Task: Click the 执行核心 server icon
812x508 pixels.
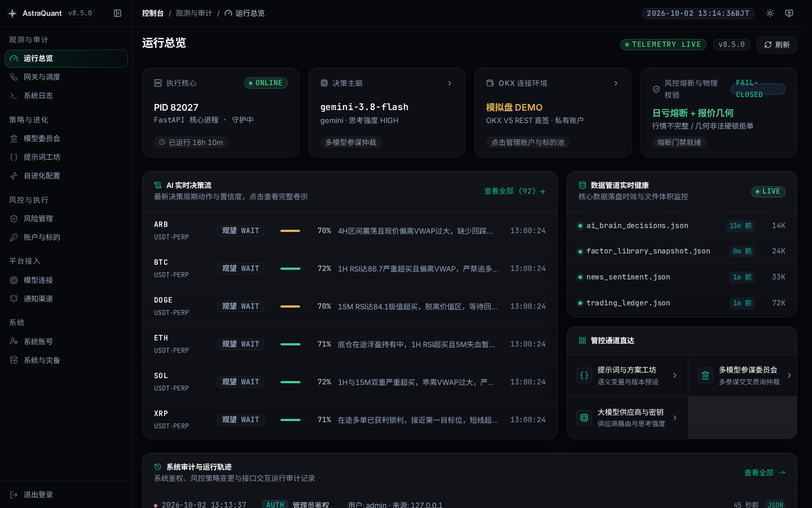Action: [x=158, y=83]
